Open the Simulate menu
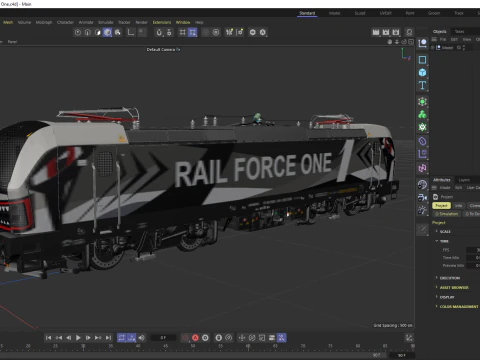The width and height of the screenshot is (480, 360). point(106,22)
